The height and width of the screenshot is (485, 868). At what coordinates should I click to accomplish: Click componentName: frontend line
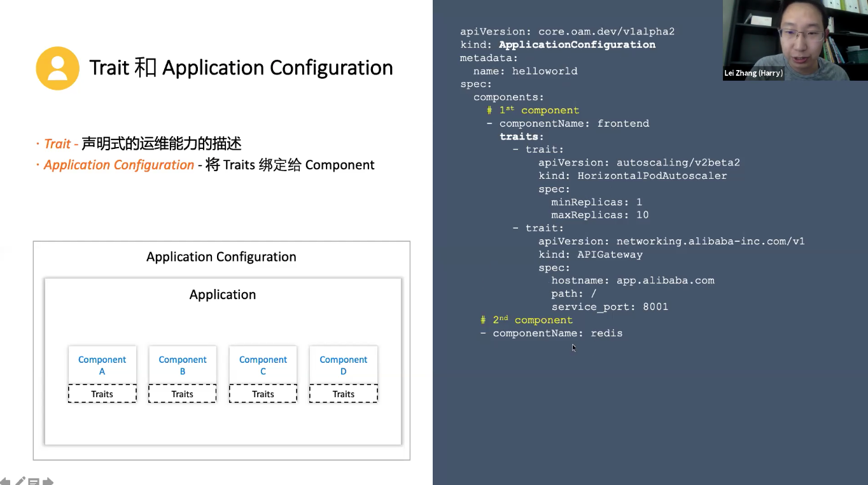[568, 123]
